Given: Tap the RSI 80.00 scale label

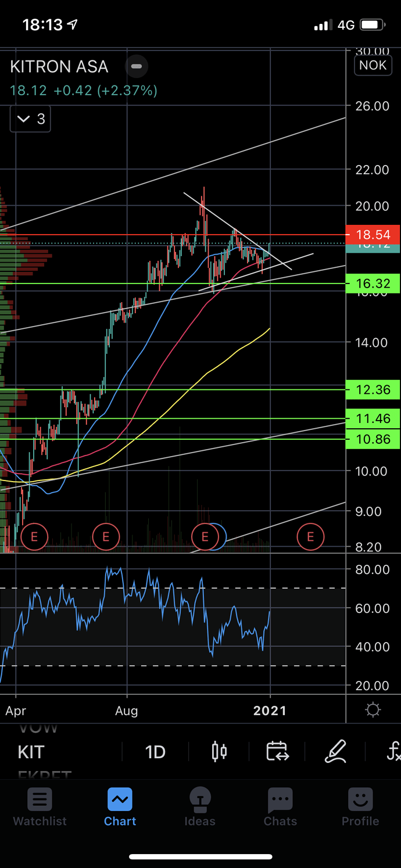Looking at the screenshot, I should click(373, 569).
